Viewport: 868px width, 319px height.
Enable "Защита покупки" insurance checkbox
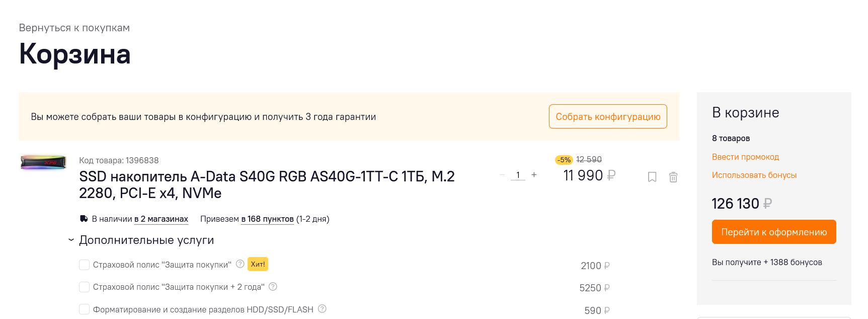pos(85,265)
